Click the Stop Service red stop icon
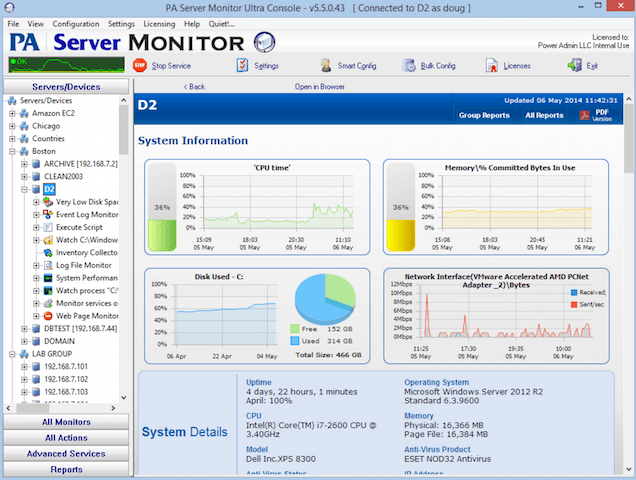This screenshot has height=480, width=636. point(140,65)
